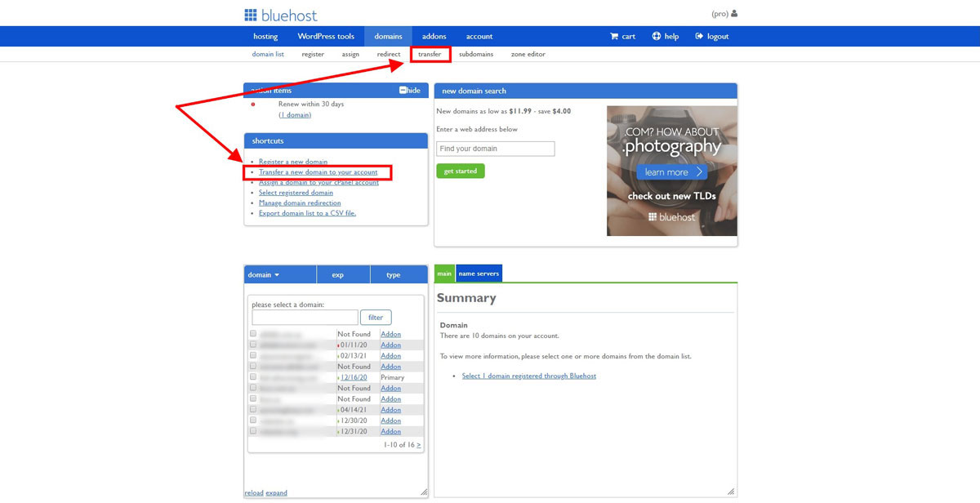980x503 pixels.
Task: Go to the register submenu
Action: (x=313, y=54)
